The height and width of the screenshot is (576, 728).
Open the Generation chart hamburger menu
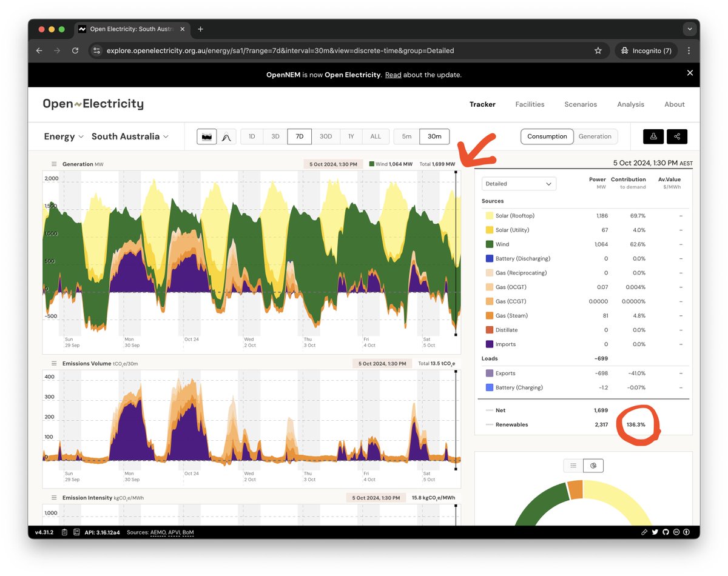(x=54, y=164)
